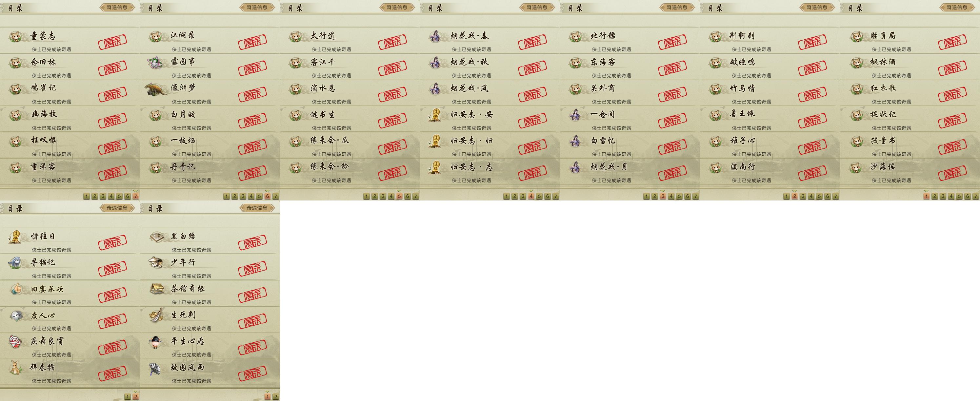Select the 烟花戏·春 entry
Screen dimensions: 980x401
(x=490, y=40)
